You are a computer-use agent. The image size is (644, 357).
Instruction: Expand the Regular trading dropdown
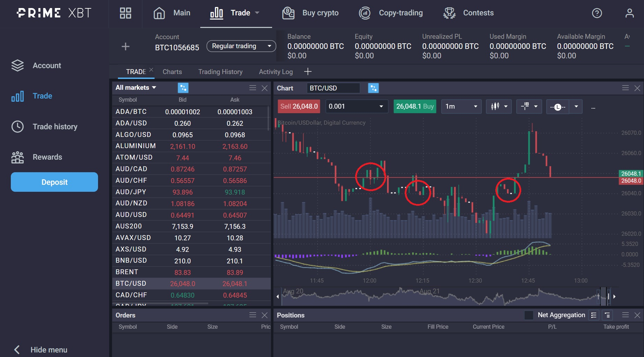(x=241, y=46)
